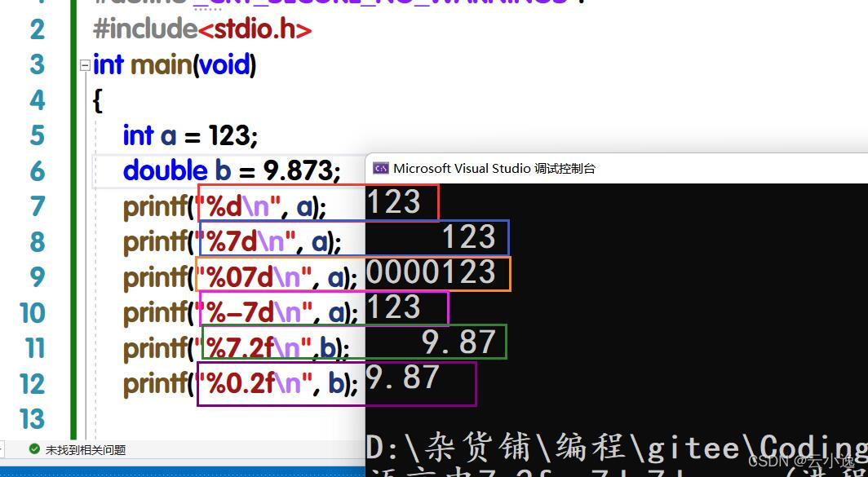Viewport: 868px width, 477px height.
Task: Click the double keyword on line 6
Action: click(165, 170)
